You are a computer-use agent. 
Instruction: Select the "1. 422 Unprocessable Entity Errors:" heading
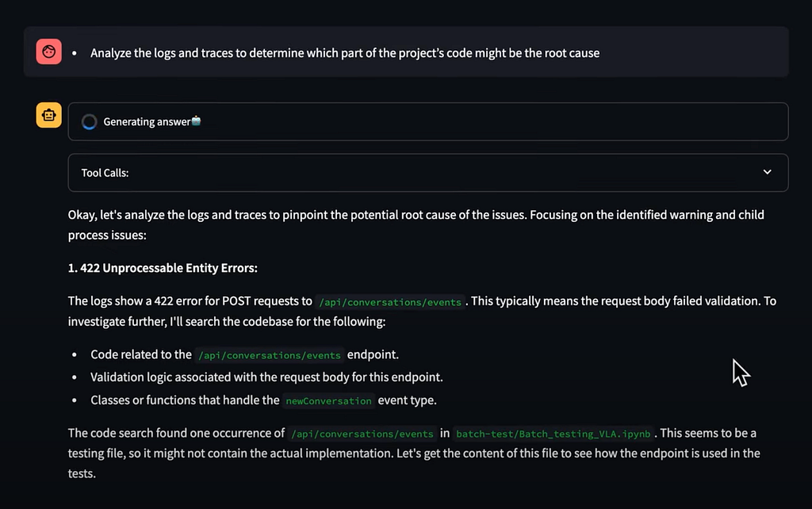pos(163,268)
